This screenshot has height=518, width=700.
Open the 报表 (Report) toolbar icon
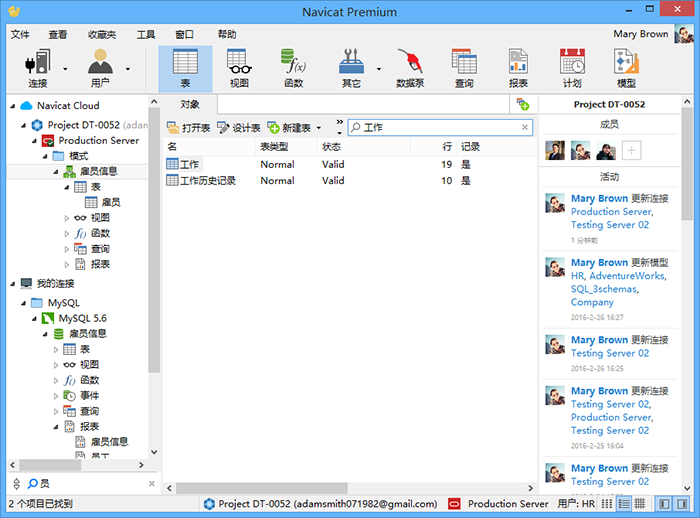coord(518,68)
